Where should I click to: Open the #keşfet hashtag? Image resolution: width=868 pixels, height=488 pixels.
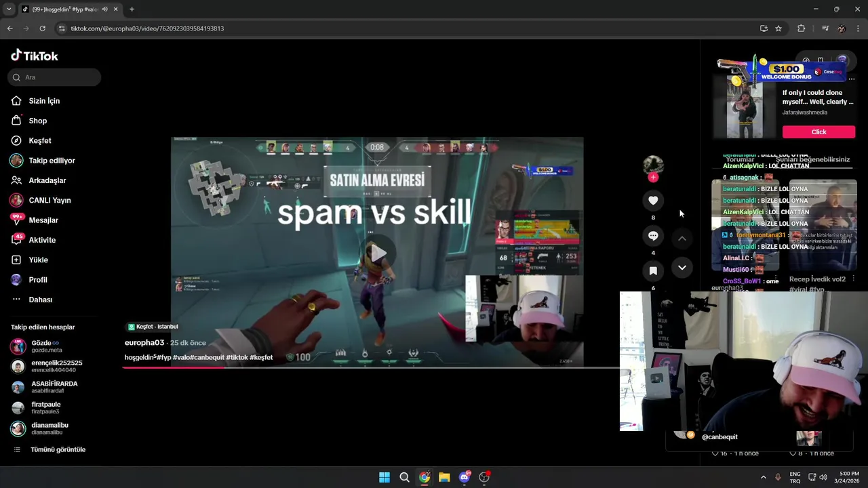261,357
